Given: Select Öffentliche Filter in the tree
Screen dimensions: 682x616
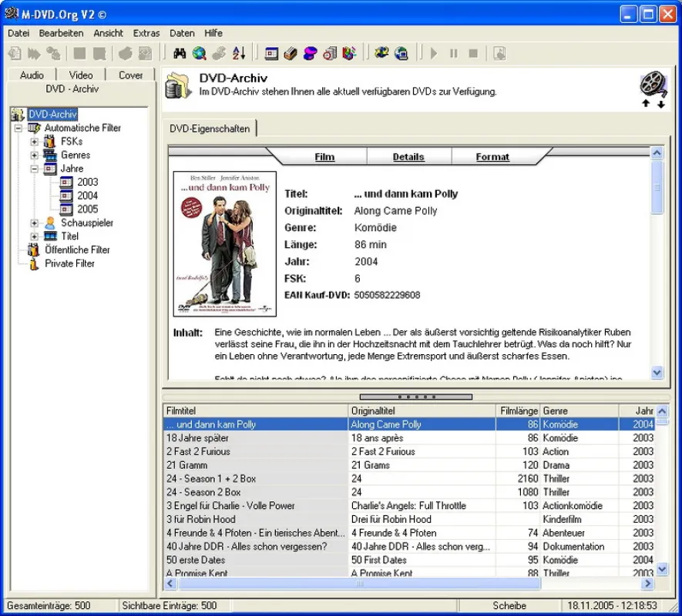Looking at the screenshot, I should click(77, 250).
